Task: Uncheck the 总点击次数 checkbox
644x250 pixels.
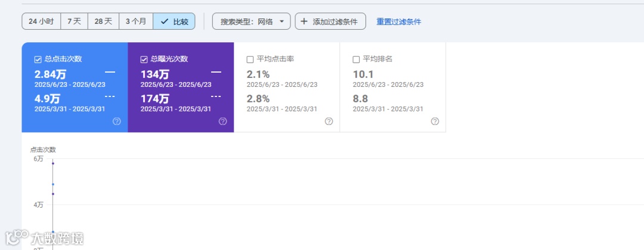Action: click(38, 60)
